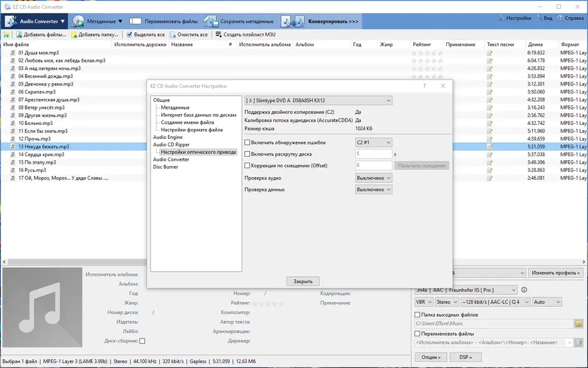Image resolution: width=588 pixels, height=368 pixels.
Task: Click music note icon of 10 Больно.mp3 file
Action: coord(13,123)
